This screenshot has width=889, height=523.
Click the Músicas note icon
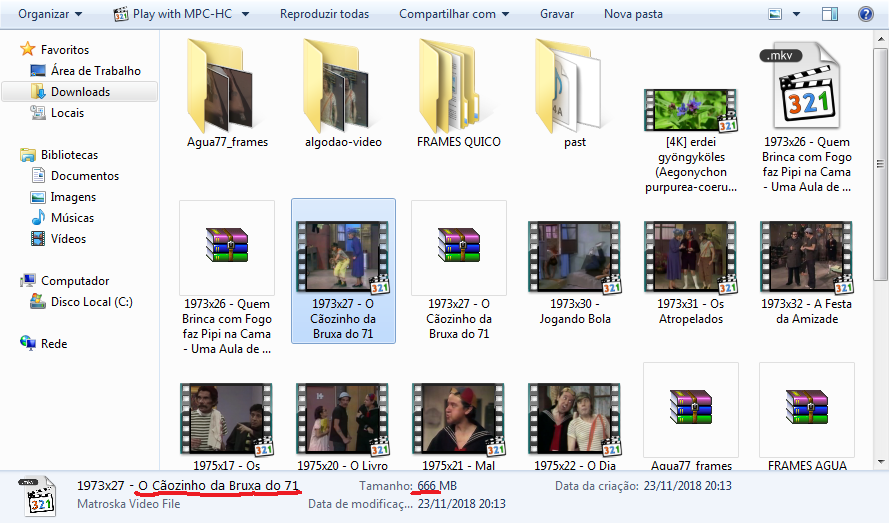[x=38, y=217]
